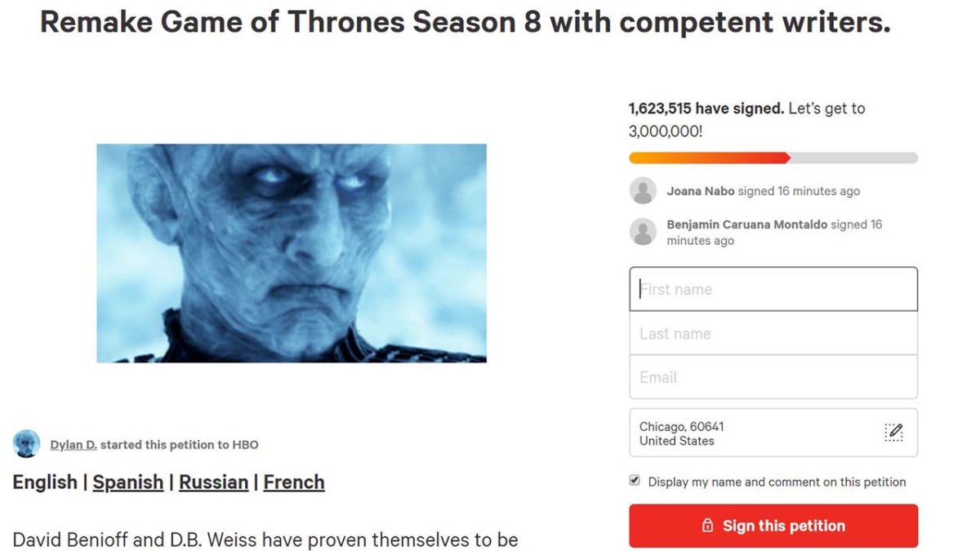Click the First name input field
This screenshot has height=551, width=980.
[x=772, y=288]
